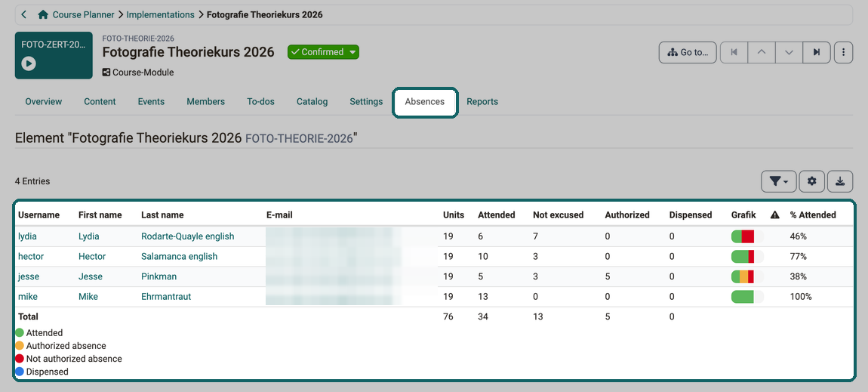
Task: Click last name Rodarte-Quayle english
Action: tap(188, 236)
